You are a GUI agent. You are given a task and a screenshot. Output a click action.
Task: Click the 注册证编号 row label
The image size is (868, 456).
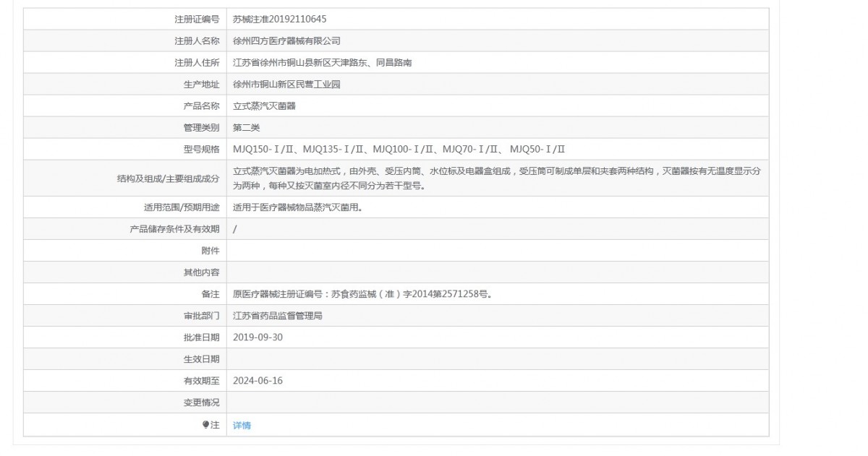coord(197,20)
